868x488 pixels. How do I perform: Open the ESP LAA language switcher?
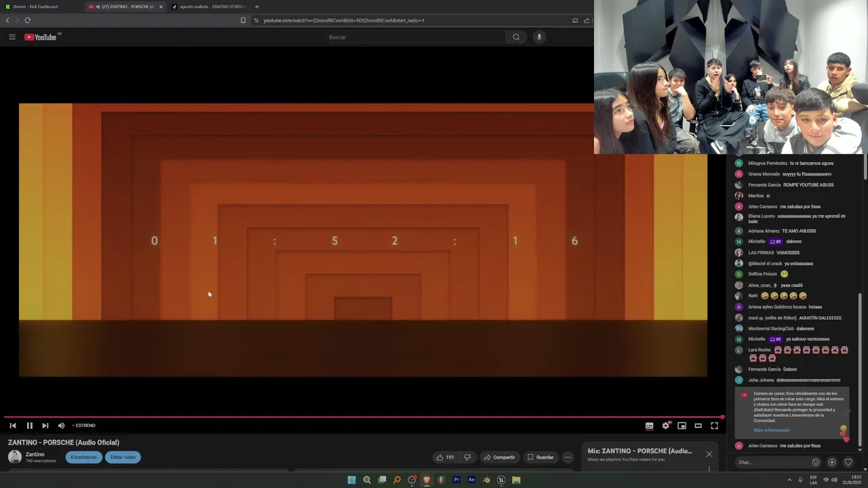(813, 480)
